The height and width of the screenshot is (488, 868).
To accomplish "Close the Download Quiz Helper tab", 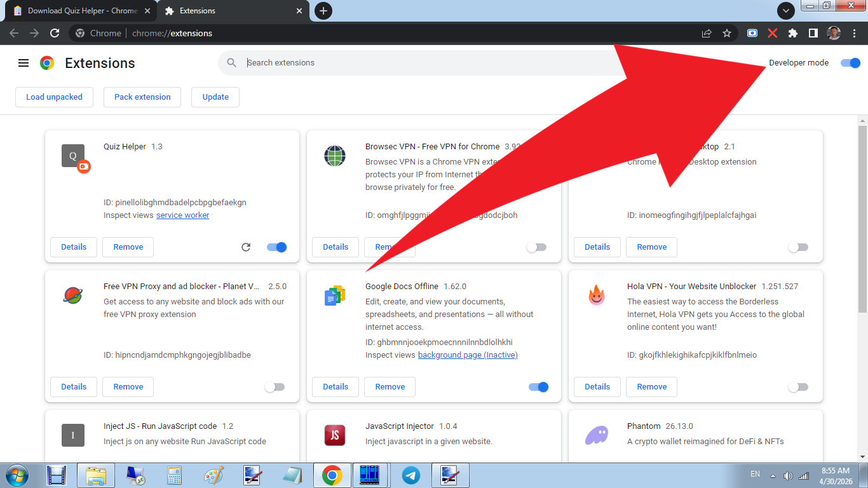I will click(x=147, y=11).
